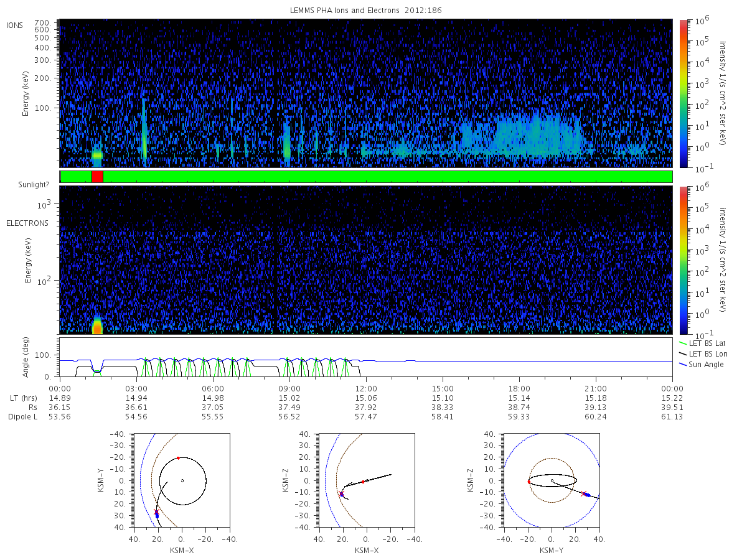This screenshot has width=747, height=560.
Task: Click the red marker in the KSM-X KSM-Y orbit plot
Action: pyautogui.click(x=177, y=458)
